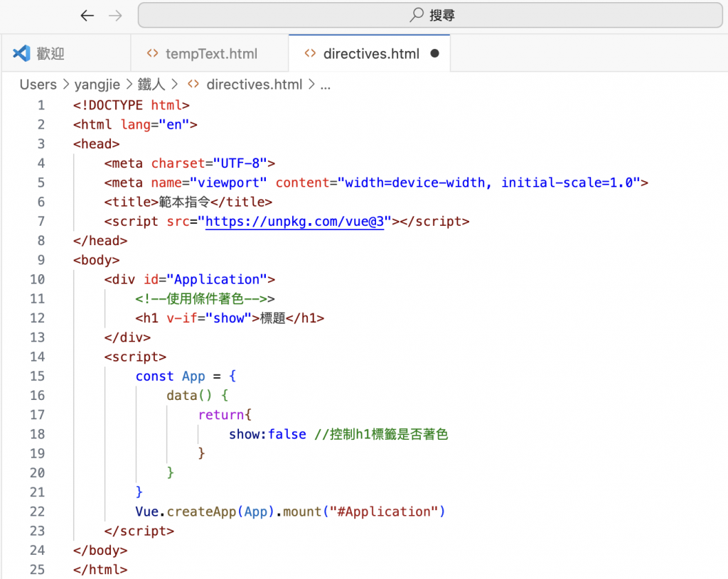Click the name="viewport" attribute
The width and height of the screenshot is (728, 579).
click(x=209, y=183)
